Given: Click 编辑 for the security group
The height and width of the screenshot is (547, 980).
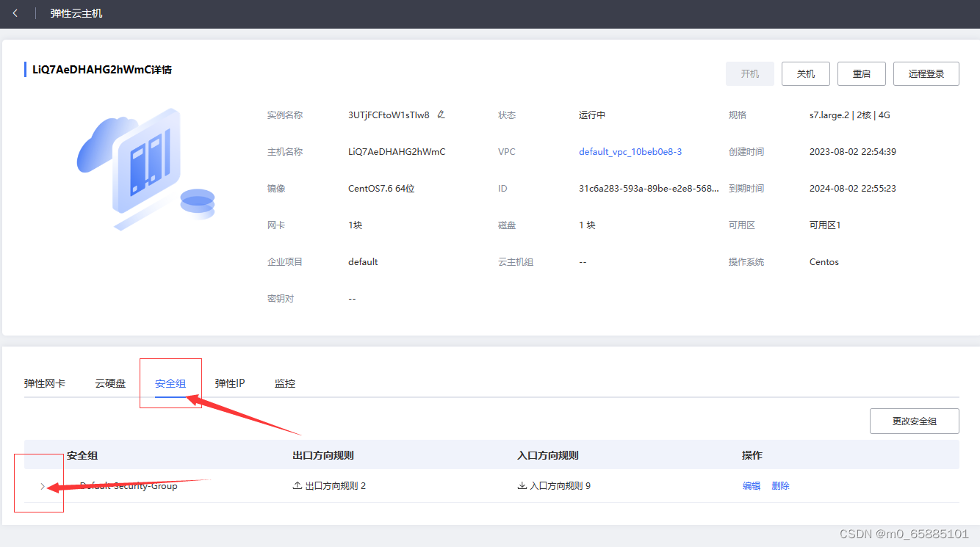Looking at the screenshot, I should pos(752,486).
